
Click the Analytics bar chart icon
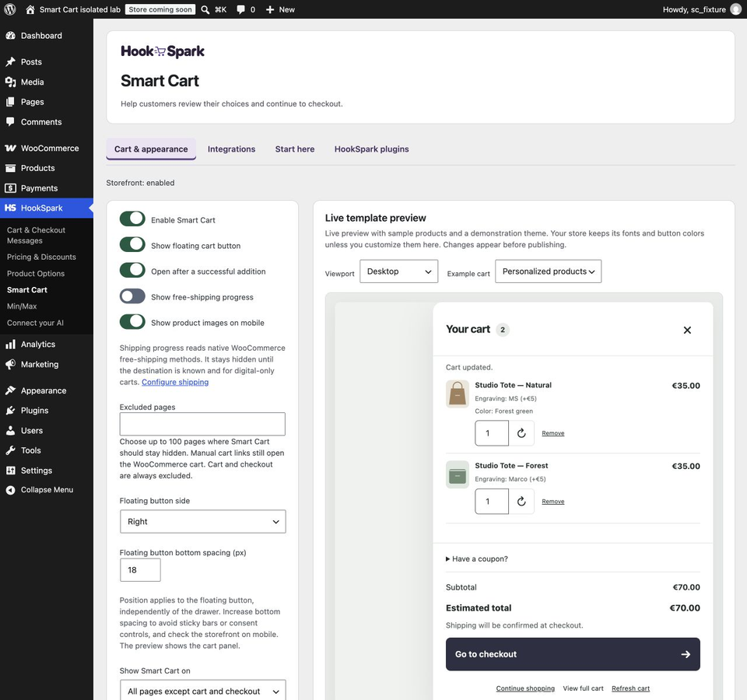(10, 345)
